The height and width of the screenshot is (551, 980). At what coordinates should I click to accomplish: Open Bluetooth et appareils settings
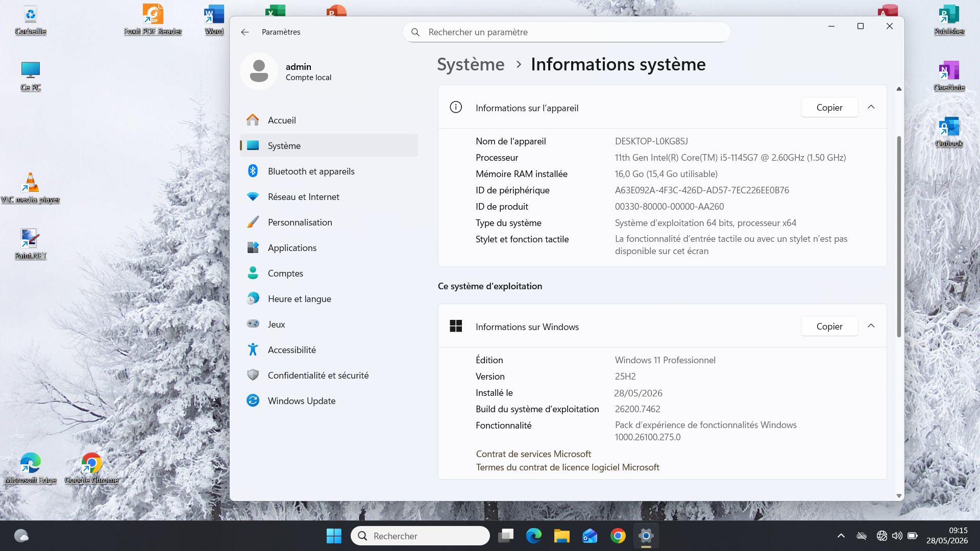329,171
